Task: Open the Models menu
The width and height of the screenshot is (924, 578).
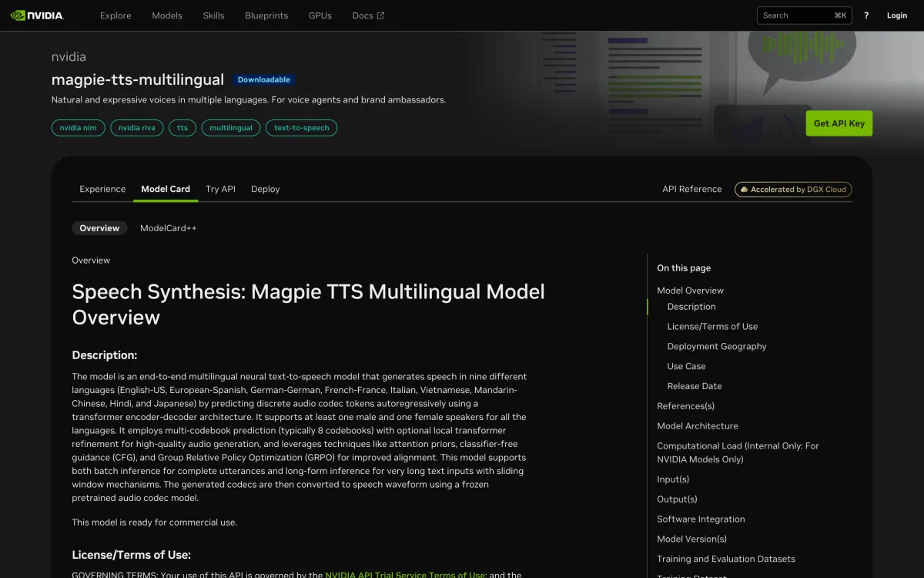Action: point(167,15)
